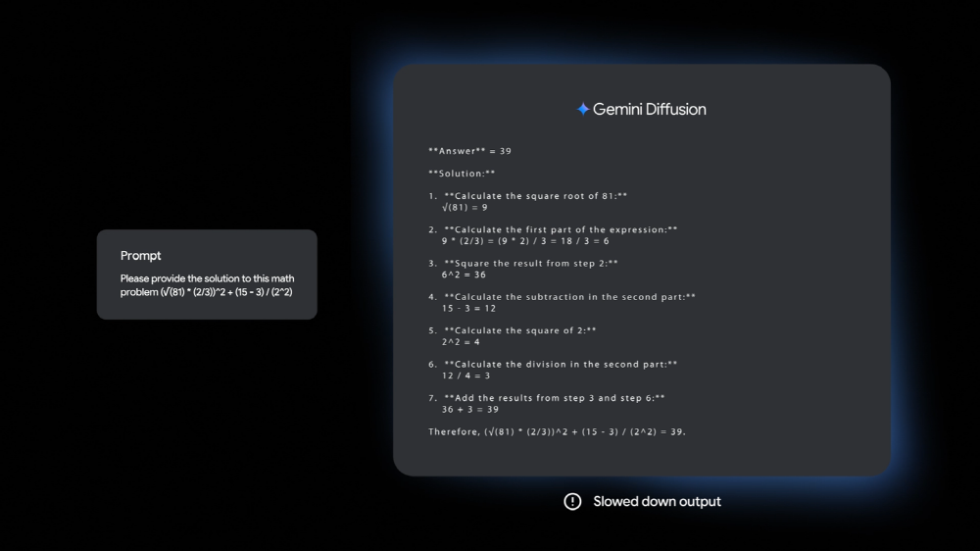Click the 9 * (2/3) calculation line
The width and height of the screenshot is (980, 551).
tap(525, 241)
